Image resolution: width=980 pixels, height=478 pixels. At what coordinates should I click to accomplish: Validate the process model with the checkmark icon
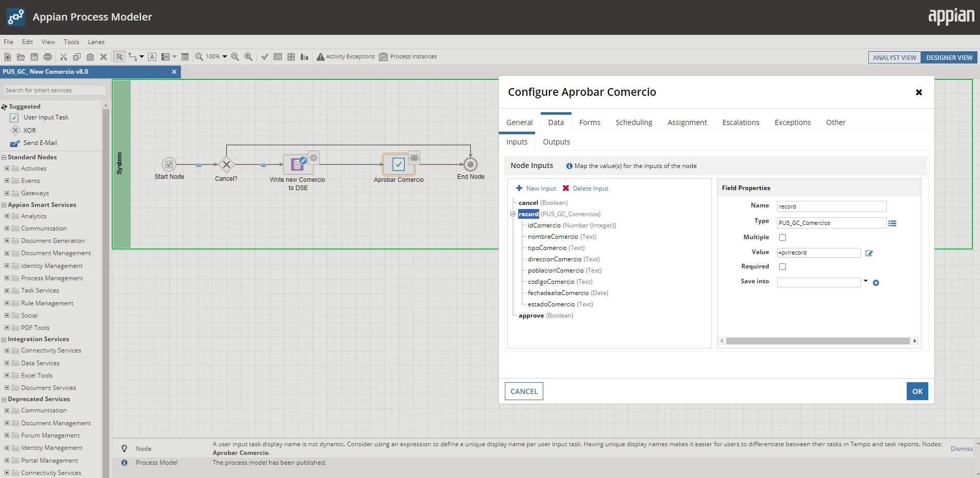264,57
